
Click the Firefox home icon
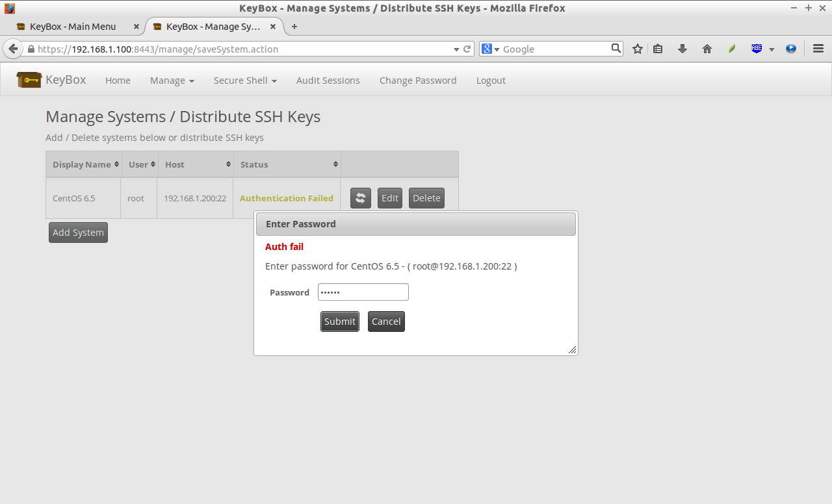(707, 49)
